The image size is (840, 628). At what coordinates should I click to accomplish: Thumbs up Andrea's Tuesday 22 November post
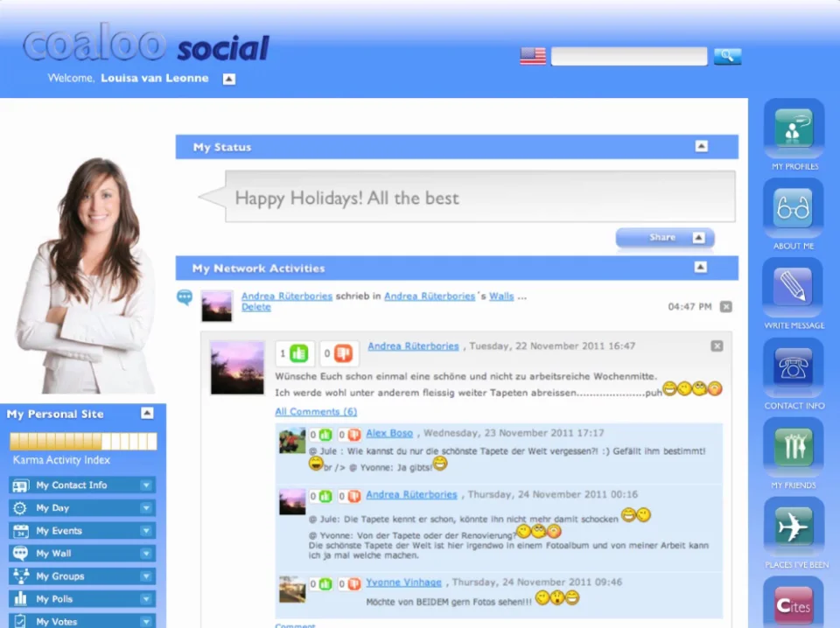click(x=299, y=353)
